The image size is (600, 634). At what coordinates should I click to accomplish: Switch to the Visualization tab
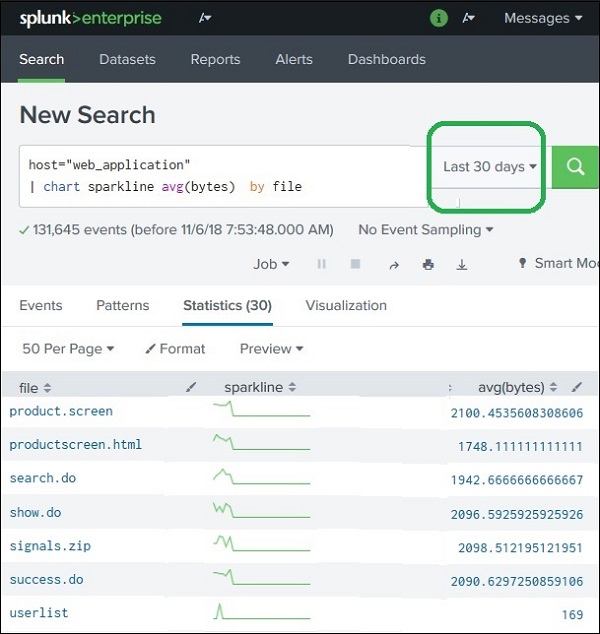pyautogui.click(x=346, y=305)
